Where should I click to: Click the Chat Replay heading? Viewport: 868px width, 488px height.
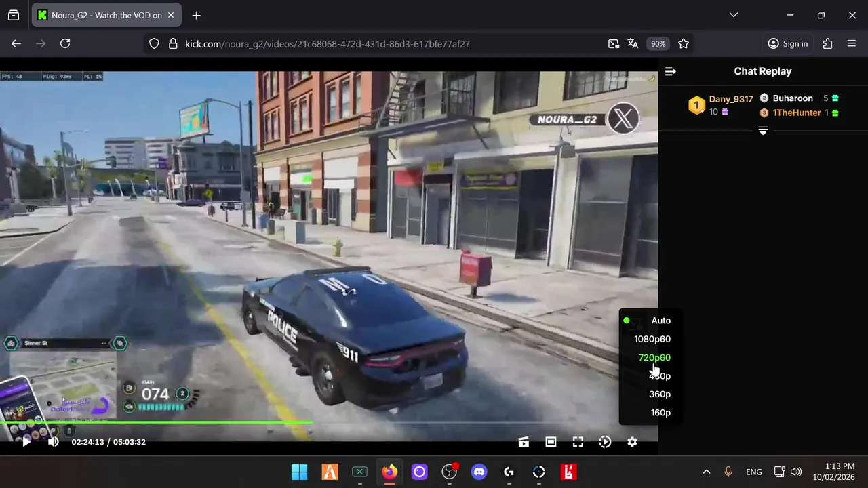click(763, 71)
